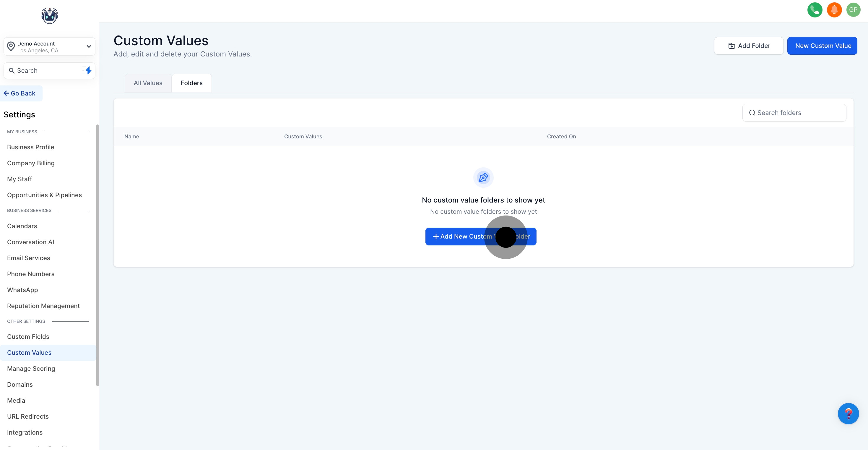Select the Folders tab
868x450 pixels.
coord(191,83)
